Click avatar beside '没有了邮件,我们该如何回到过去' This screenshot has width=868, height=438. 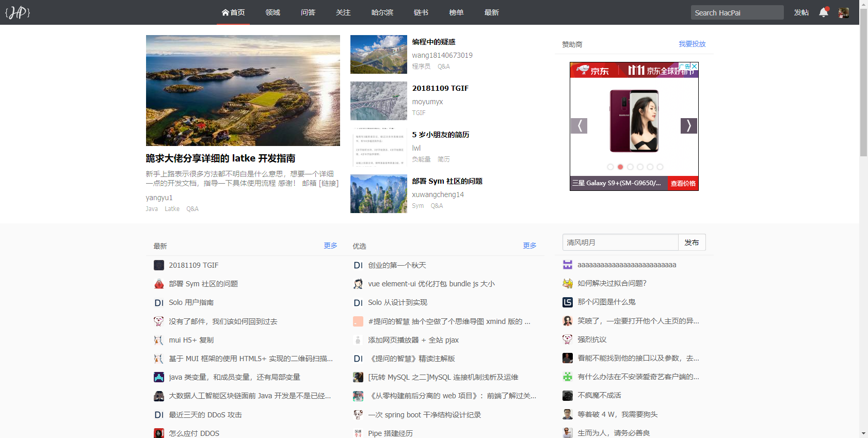coord(159,321)
